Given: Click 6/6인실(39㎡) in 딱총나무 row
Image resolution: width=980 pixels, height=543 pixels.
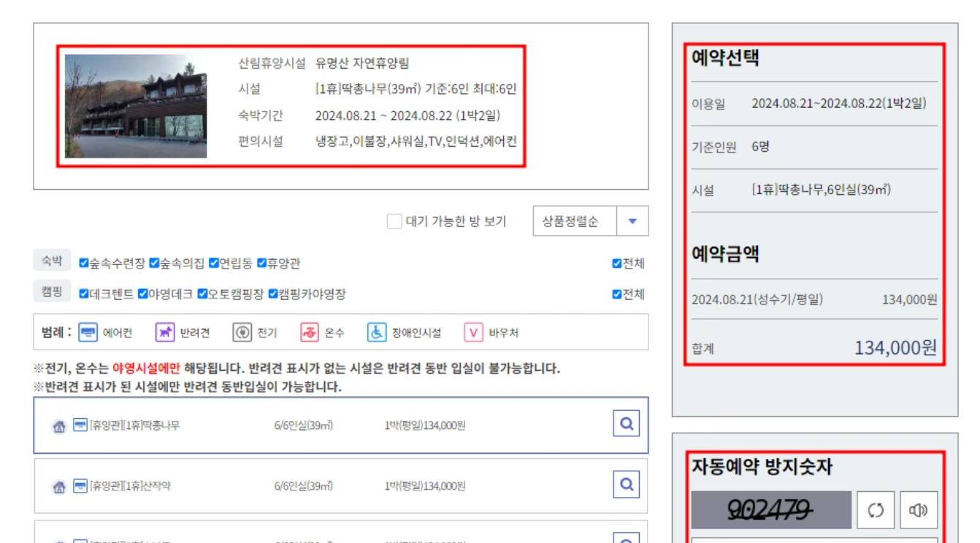Looking at the screenshot, I should (x=304, y=425).
